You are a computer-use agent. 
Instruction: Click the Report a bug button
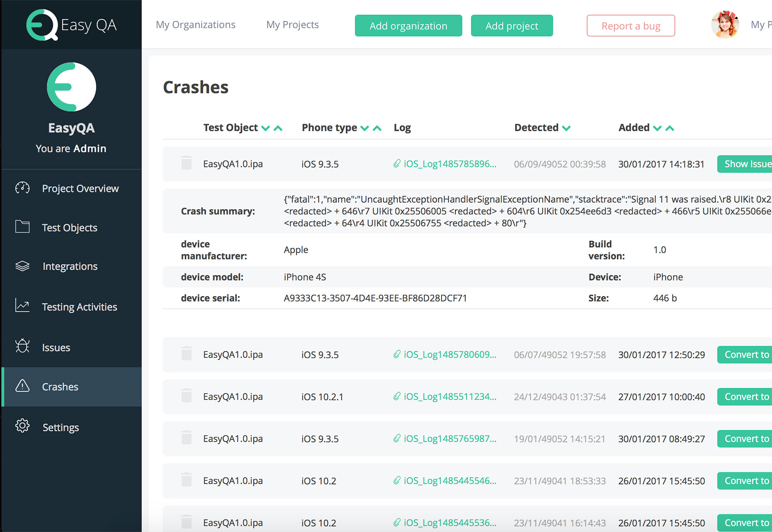[631, 26]
